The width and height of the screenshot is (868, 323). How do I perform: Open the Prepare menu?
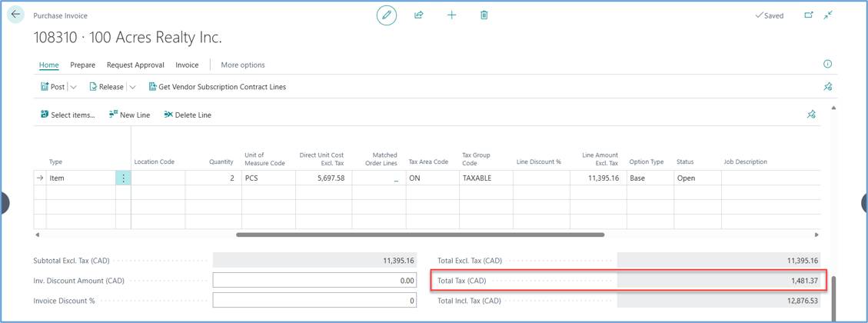click(x=82, y=65)
